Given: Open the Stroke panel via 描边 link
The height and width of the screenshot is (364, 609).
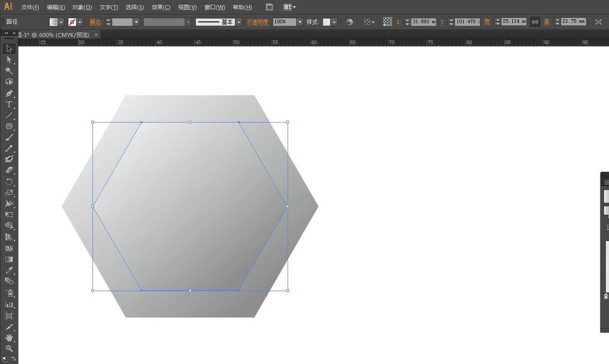Looking at the screenshot, I should [x=96, y=21].
